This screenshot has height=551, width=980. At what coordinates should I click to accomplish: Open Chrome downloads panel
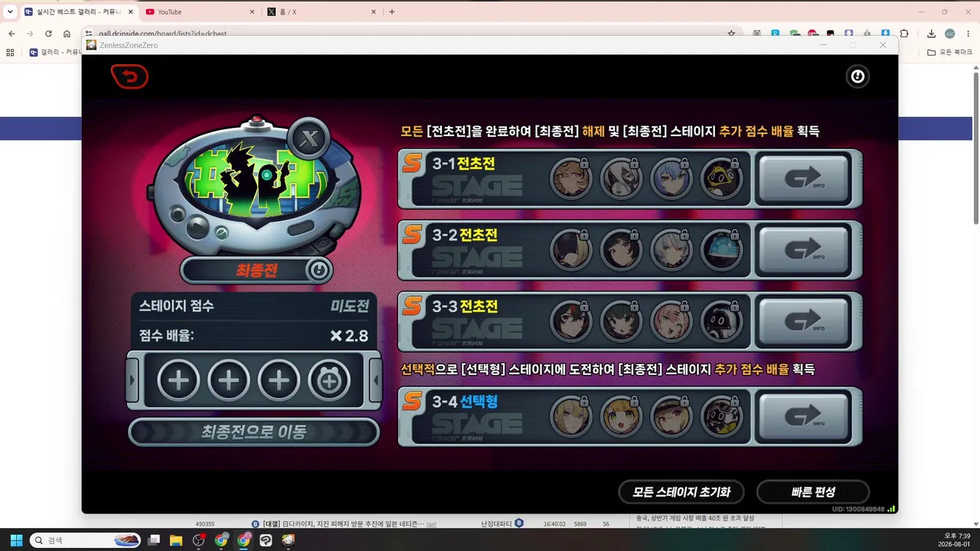point(931,34)
